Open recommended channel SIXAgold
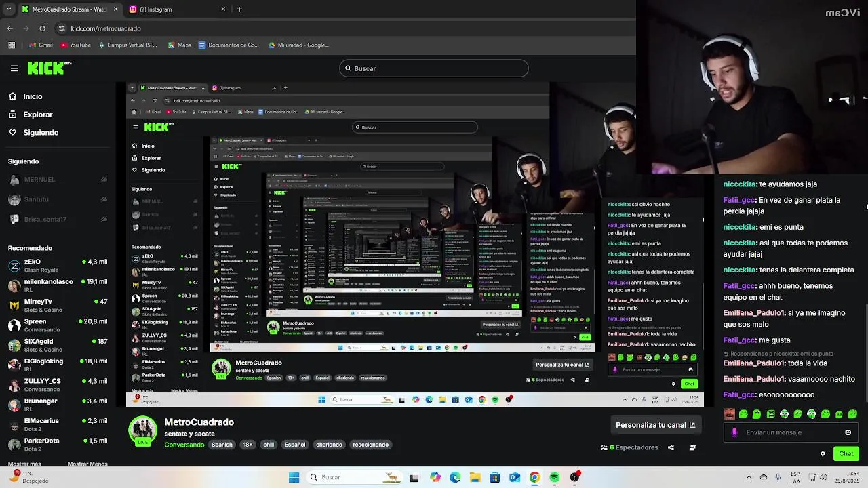Viewport: 868px width, 488px height. (58, 345)
